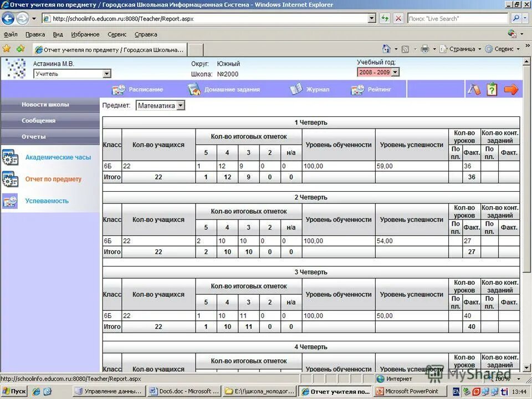This screenshot has width=532, height=399.
Task: Click the browser Back arrow button
Action: (x=8, y=18)
